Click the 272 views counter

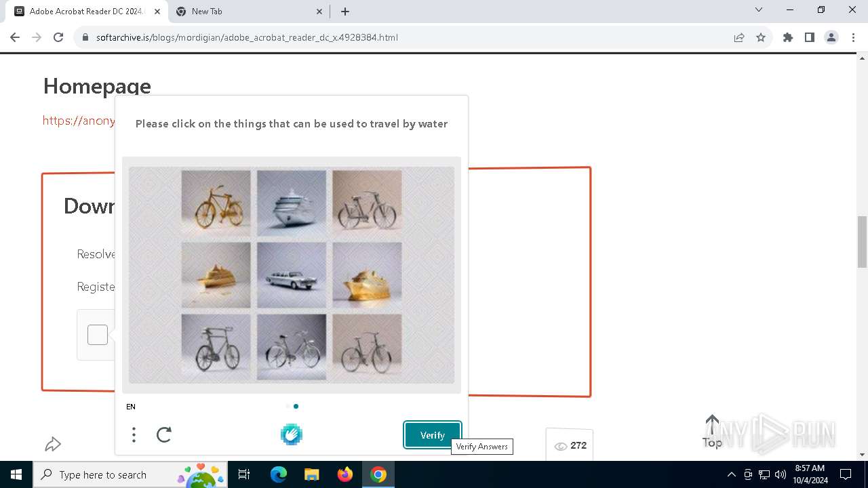pos(570,445)
